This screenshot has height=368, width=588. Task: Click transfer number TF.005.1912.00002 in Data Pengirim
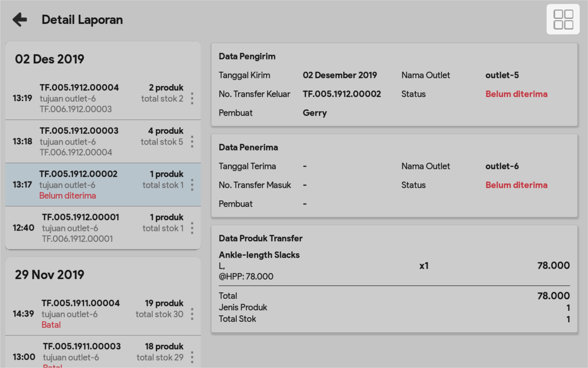coord(342,94)
